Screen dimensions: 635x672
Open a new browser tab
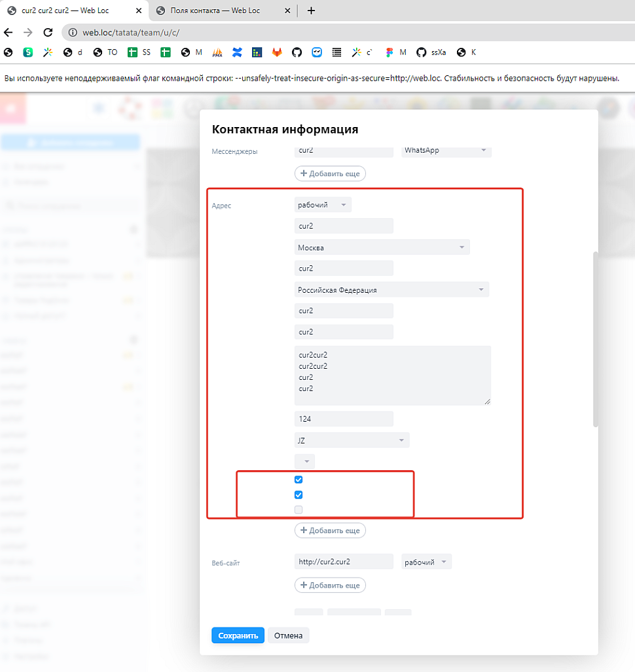tap(311, 10)
